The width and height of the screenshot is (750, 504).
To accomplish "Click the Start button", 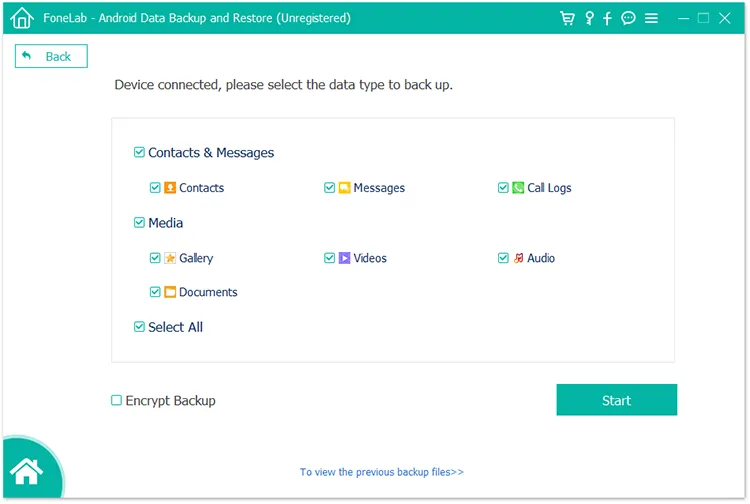I will (617, 400).
